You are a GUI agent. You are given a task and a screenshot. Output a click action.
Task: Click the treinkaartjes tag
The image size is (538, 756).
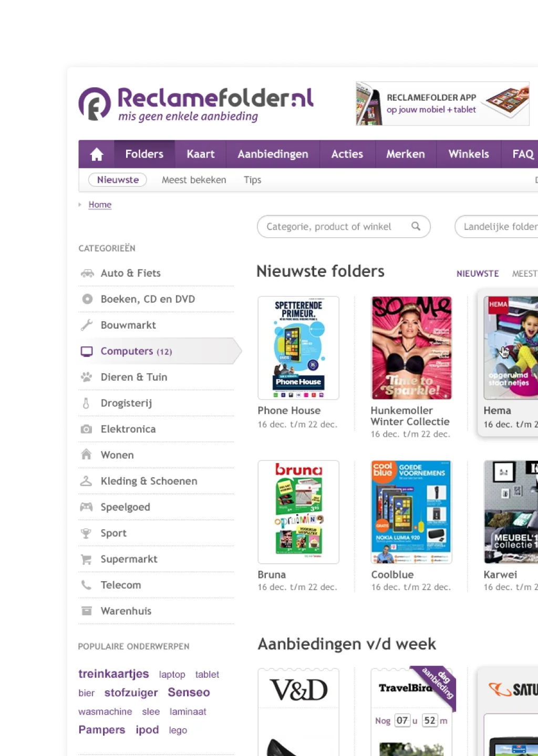coord(113,674)
